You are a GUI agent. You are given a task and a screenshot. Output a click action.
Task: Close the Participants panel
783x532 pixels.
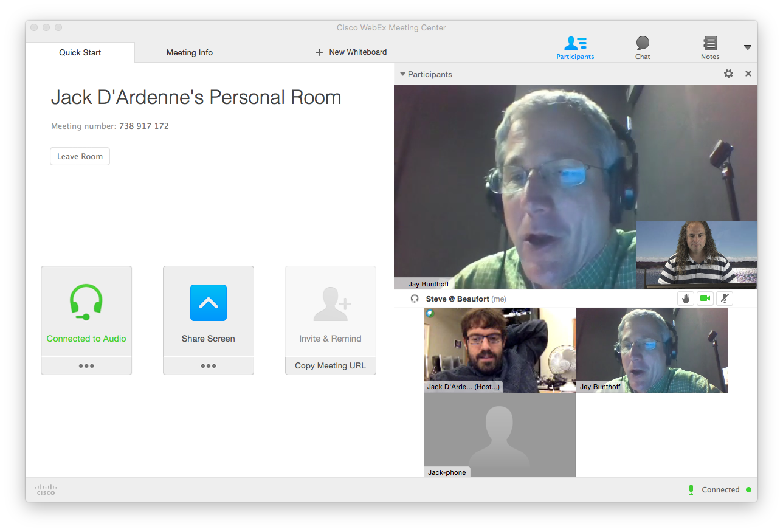pyautogui.click(x=748, y=74)
